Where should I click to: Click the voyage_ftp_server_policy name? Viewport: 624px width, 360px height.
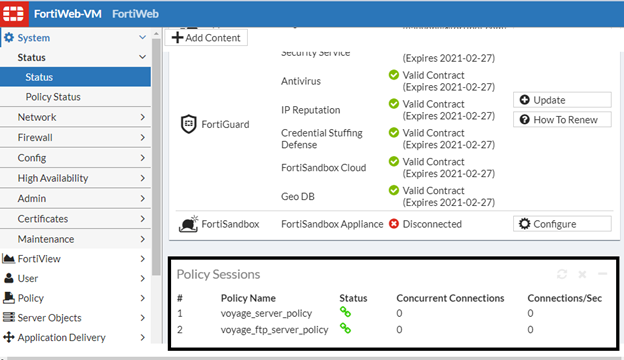pyautogui.click(x=275, y=329)
